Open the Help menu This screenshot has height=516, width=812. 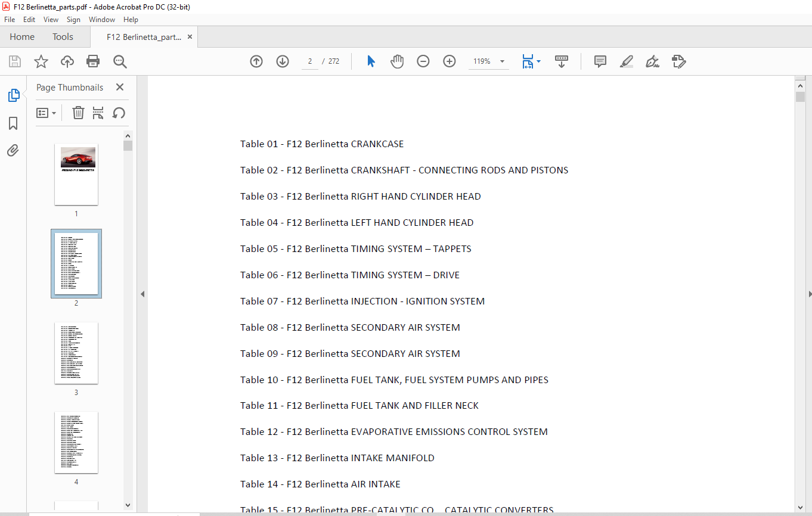[131, 20]
